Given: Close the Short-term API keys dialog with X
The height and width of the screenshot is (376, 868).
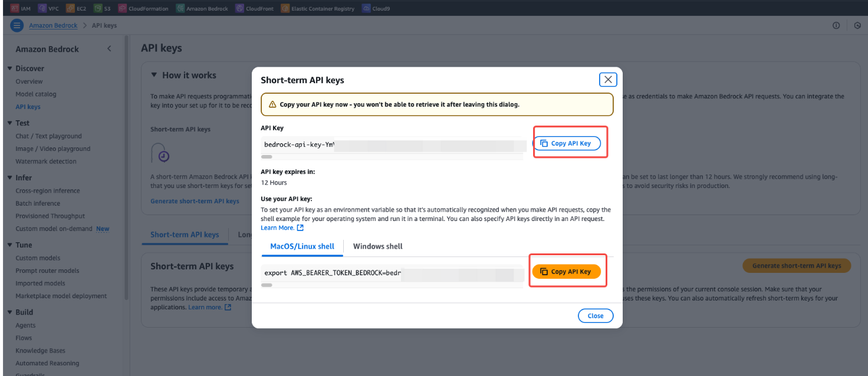Looking at the screenshot, I should (608, 80).
